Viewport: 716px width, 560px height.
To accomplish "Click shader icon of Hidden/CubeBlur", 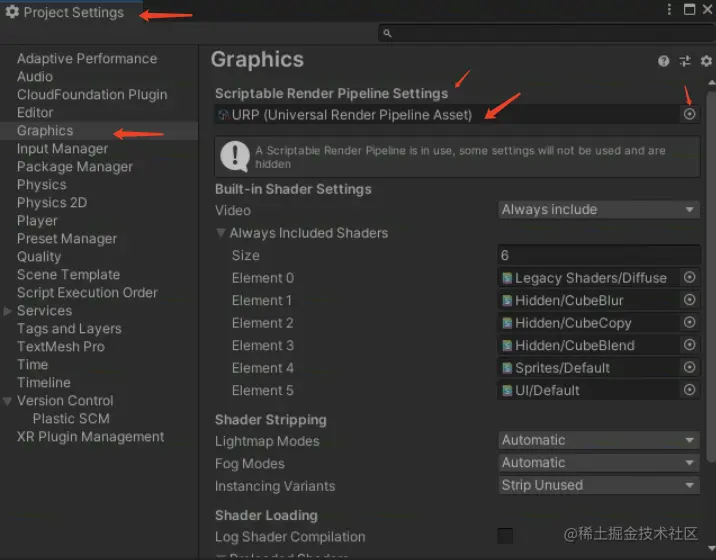I will tap(507, 301).
